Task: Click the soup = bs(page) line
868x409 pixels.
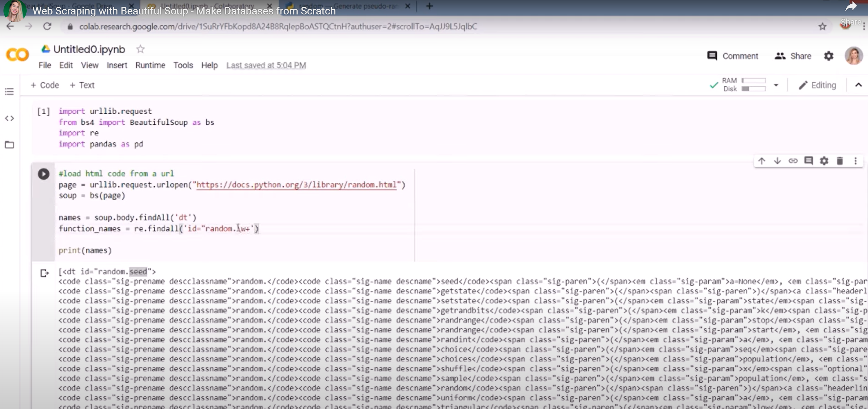Action: point(92,196)
